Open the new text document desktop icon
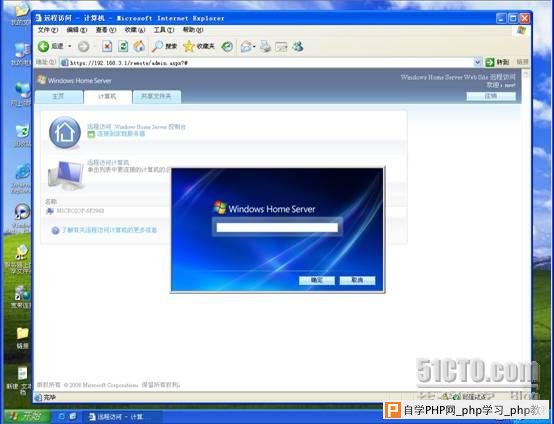Image resolution: width=554 pixels, height=424 pixels. (21, 381)
